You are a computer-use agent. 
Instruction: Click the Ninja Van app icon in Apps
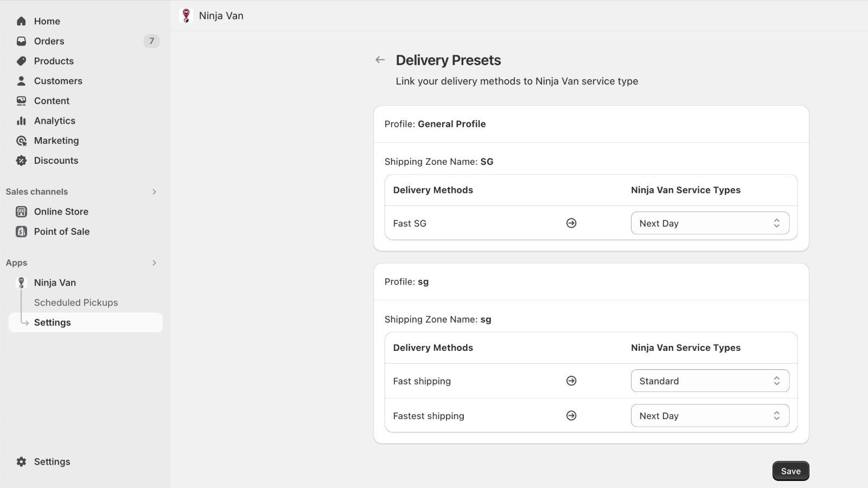pos(21,282)
